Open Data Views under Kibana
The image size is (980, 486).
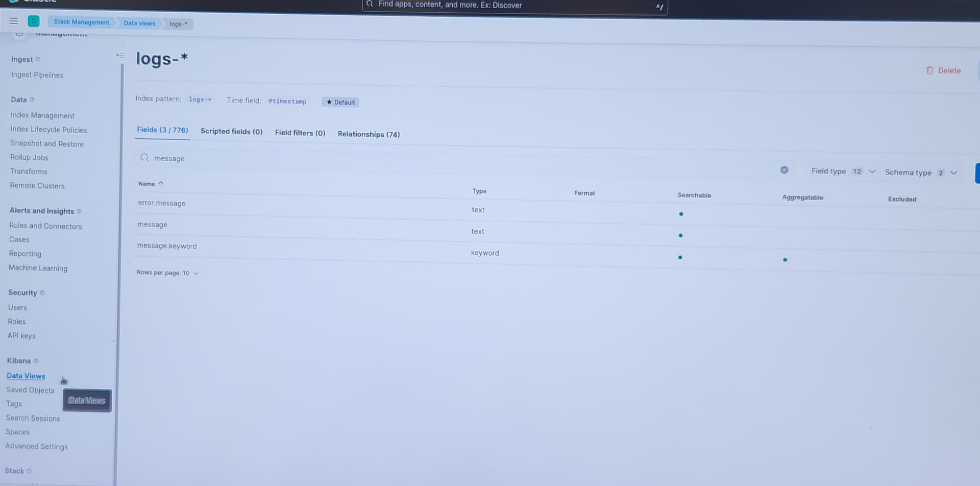(26, 376)
